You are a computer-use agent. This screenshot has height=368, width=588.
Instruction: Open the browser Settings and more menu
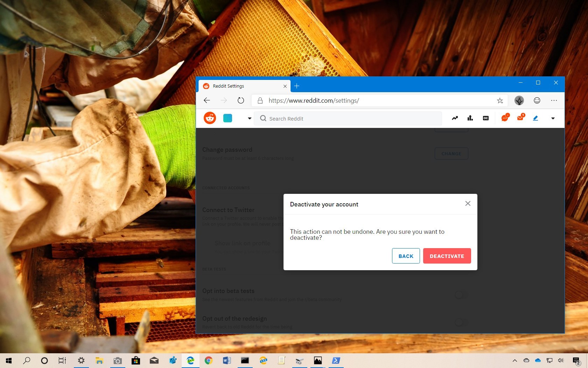coord(554,101)
